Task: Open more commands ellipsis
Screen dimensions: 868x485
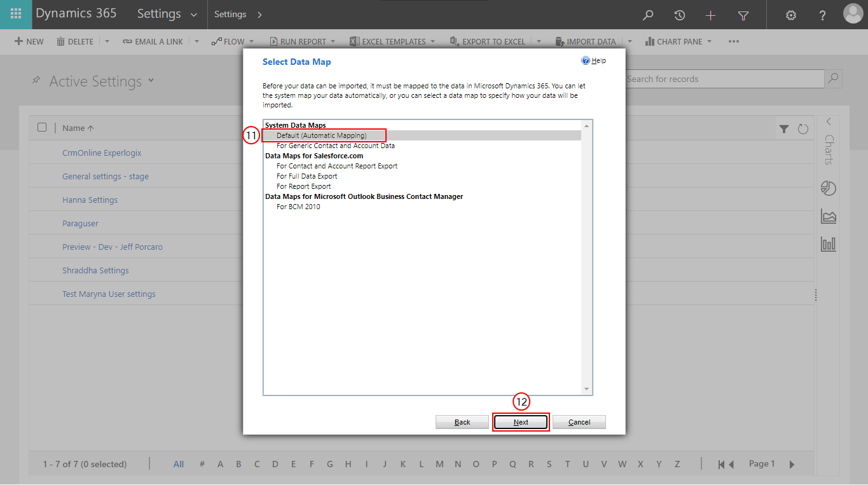Action: [734, 42]
